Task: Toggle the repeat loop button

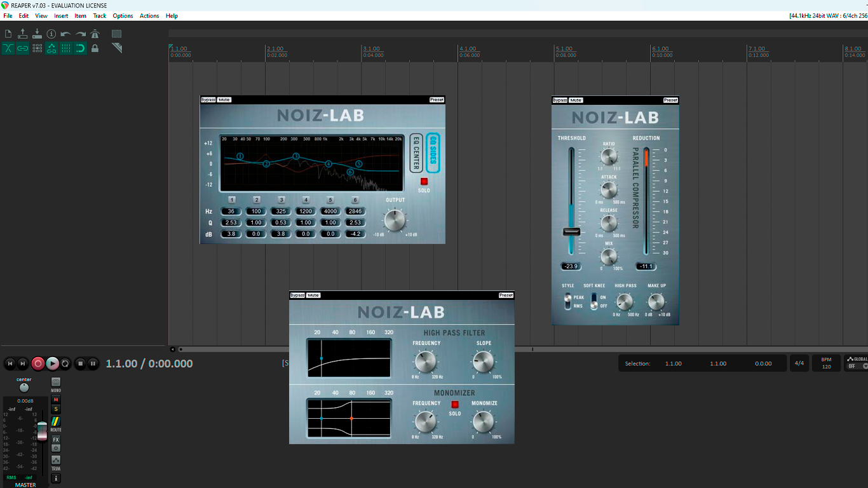Action: [65, 363]
